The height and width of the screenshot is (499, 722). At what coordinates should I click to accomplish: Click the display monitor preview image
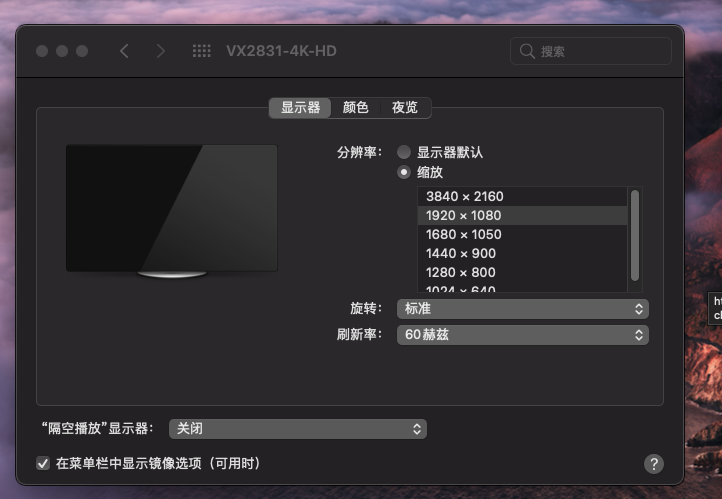(172, 211)
